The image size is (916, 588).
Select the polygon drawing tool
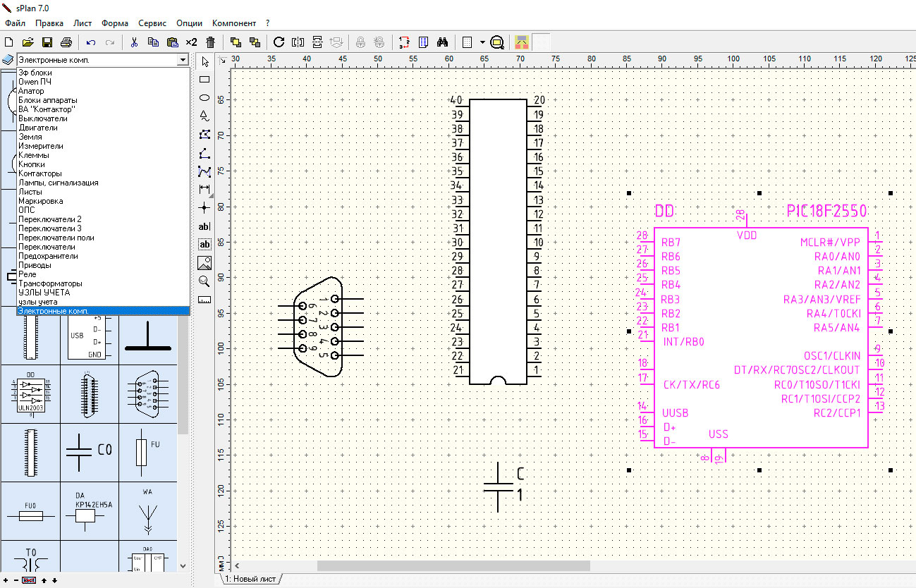(204, 135)
